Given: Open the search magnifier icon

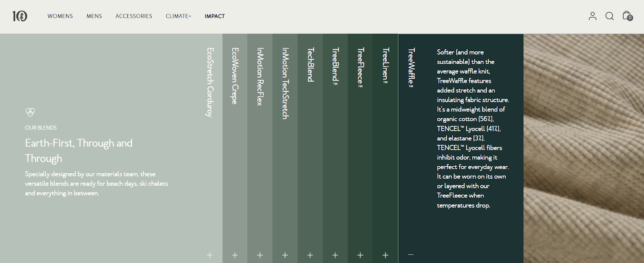Looking at the screenshot, I should click(x=609, y=16).
